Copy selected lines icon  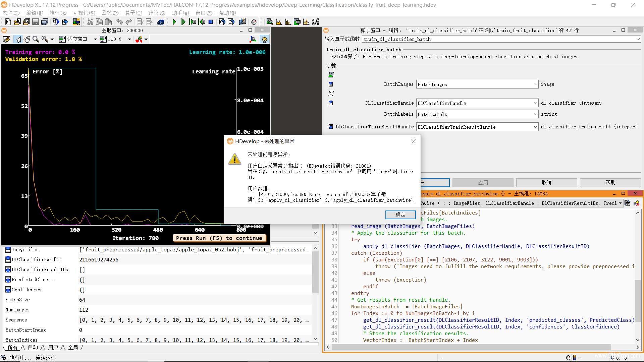(x=99, y=22)
